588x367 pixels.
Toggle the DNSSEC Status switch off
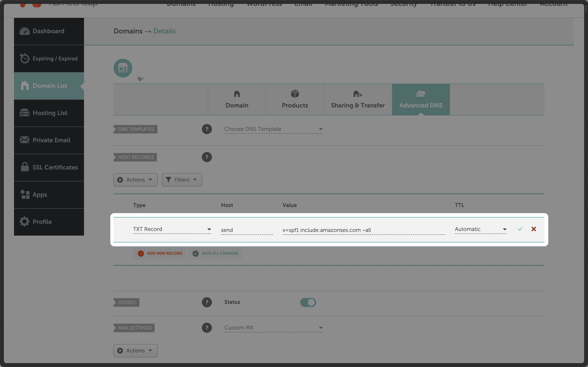308,302
